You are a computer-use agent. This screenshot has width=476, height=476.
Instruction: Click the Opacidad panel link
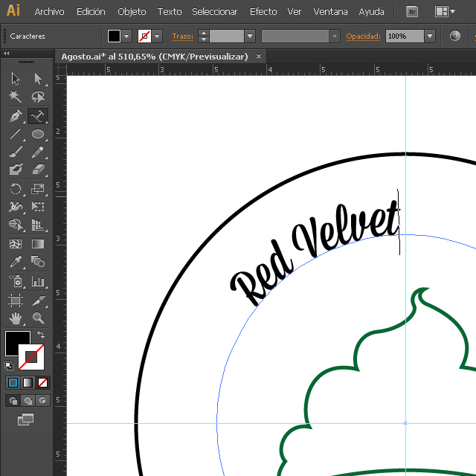[x=363, y=36]
